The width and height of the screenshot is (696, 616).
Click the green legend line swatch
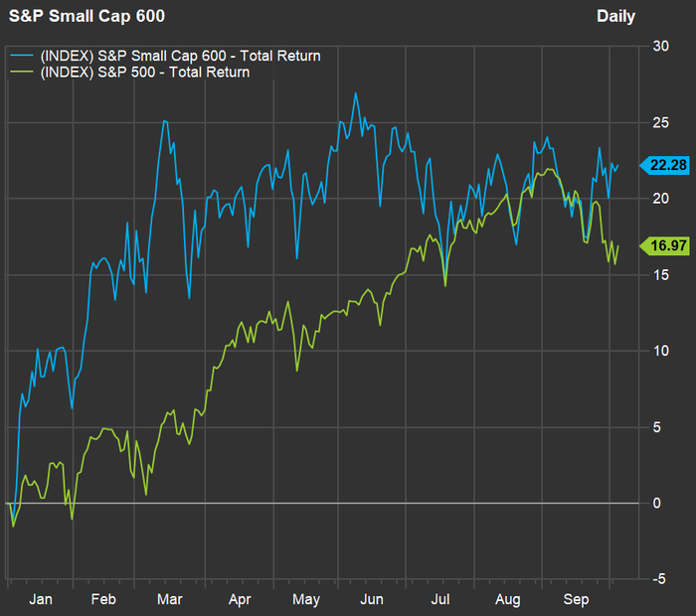[x=22, y=72]
